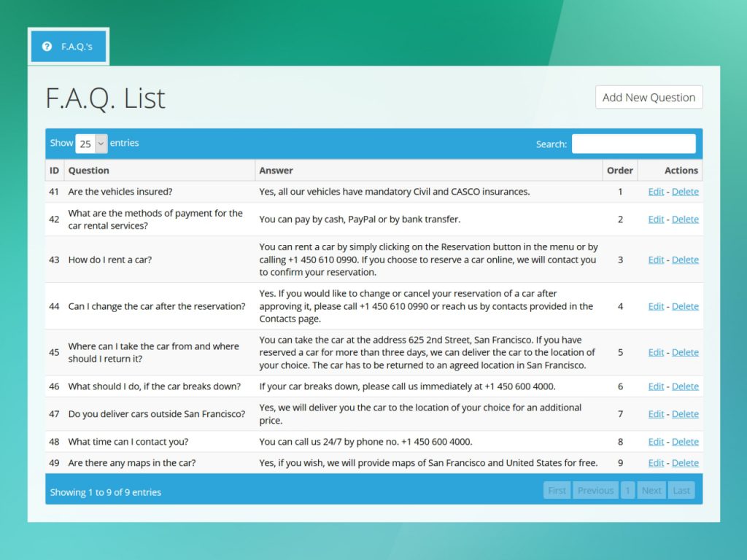Delete the 'Are the vehicles insured?' question

[x=685, y=192]
